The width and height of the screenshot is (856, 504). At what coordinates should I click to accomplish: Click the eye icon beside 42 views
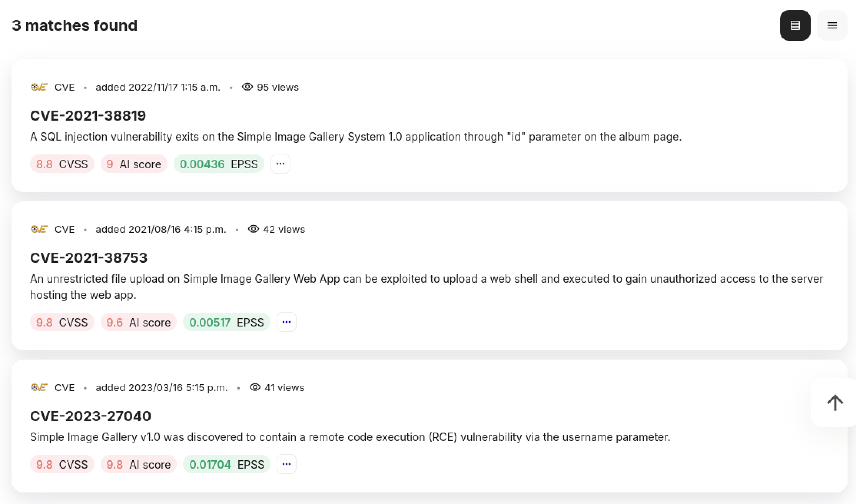coord(253,229)
